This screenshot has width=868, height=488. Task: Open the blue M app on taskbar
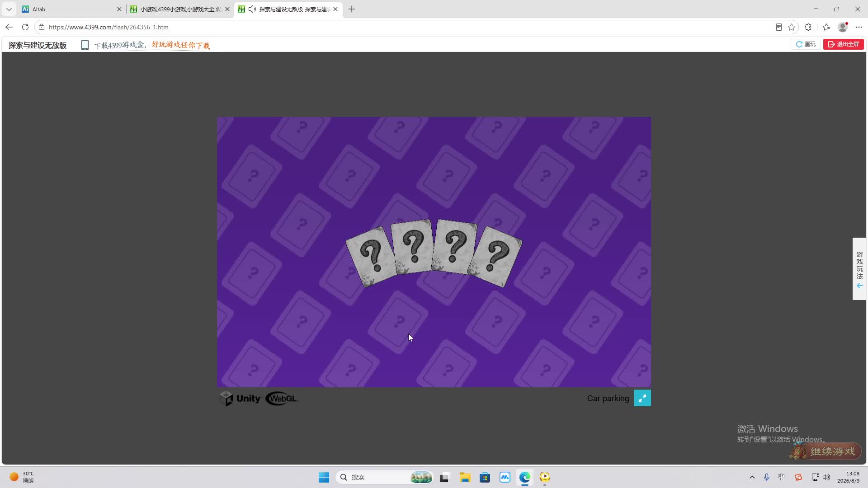505,477
